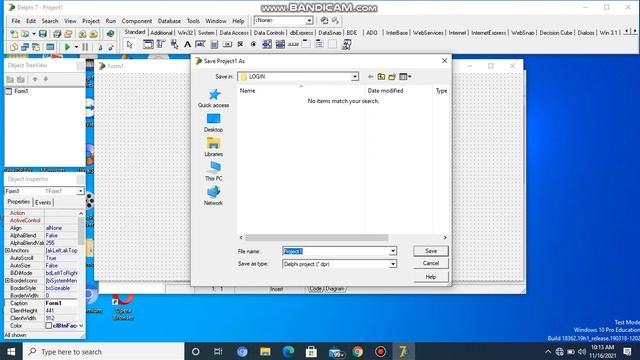The height and width of the screenshot is (360, 640).
Task: Switch to the Additional palette tab
Action: [x=161, y=33]
